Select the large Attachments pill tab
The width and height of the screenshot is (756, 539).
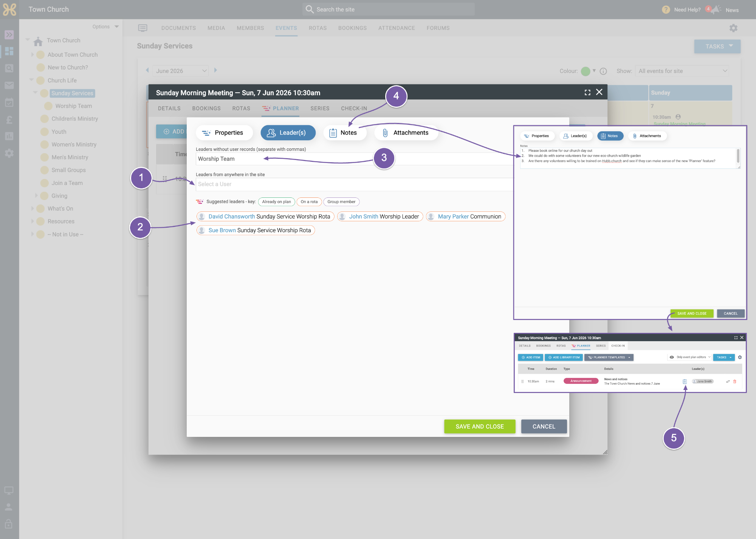pyautogui.click(x=406, y=133)
